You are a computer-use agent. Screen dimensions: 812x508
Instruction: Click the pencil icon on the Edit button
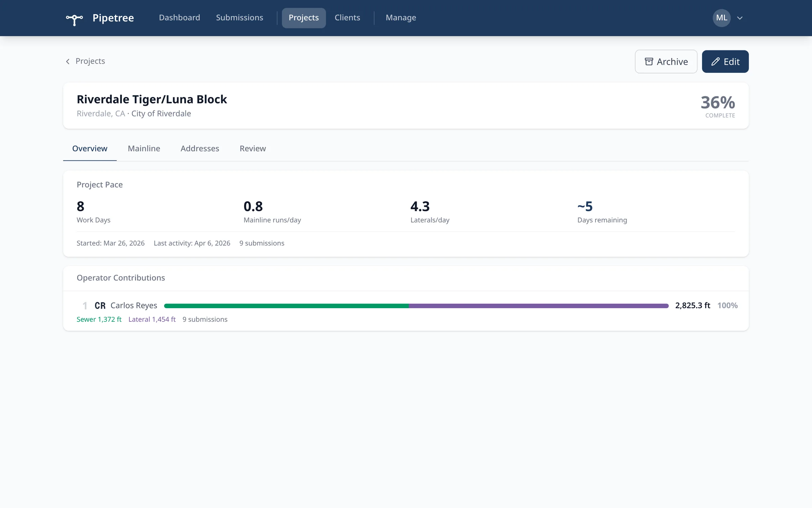click(715, 62)
